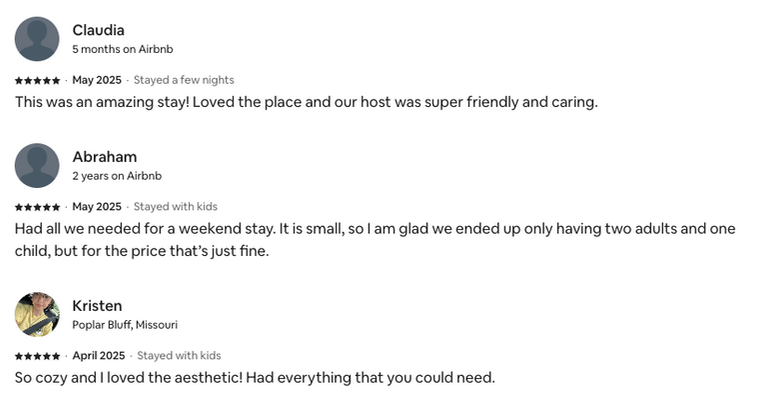The height and width of the screenshot is (402, 757).
Task: Click Abraham's default profile avatar
Action: pyautogui.click(x=37, y=165)
